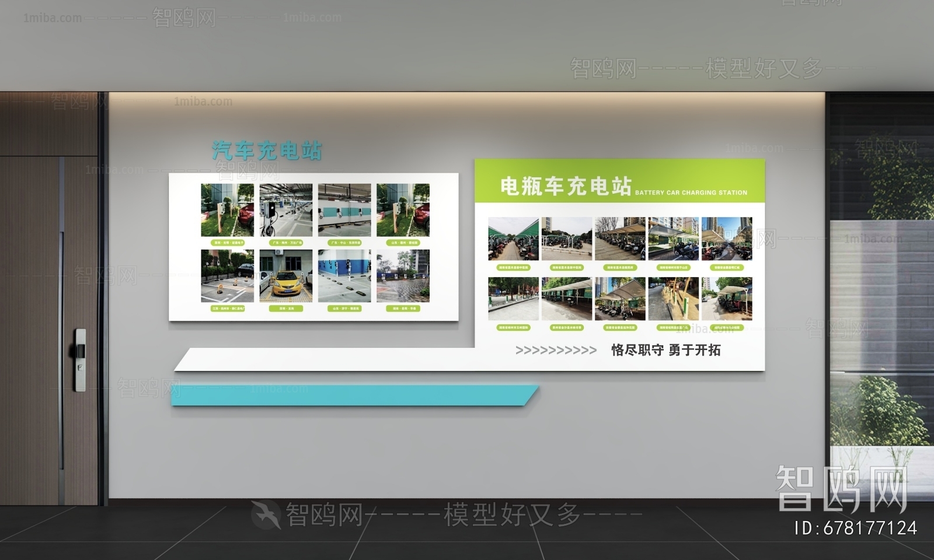Click the gray chevron arrows row
Image resolution: width=934 pixels, height=560 pixels.
pos(556,351)
